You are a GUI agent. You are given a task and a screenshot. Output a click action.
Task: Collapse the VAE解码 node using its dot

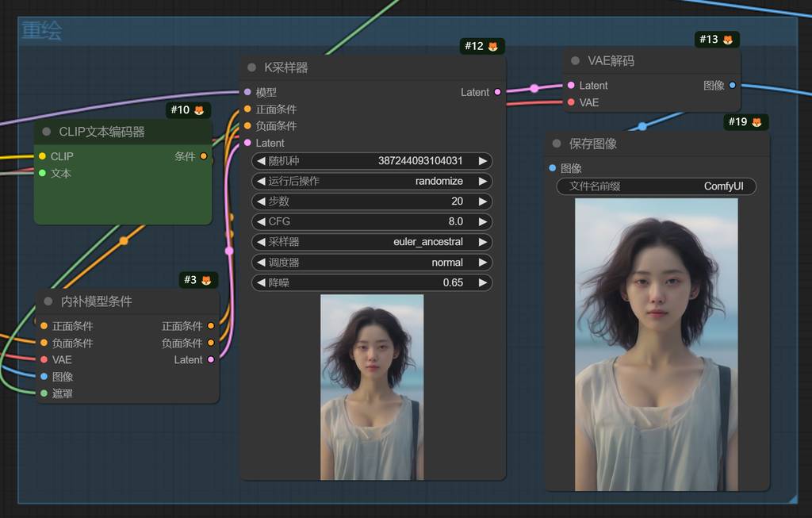(x=576, y=61)
